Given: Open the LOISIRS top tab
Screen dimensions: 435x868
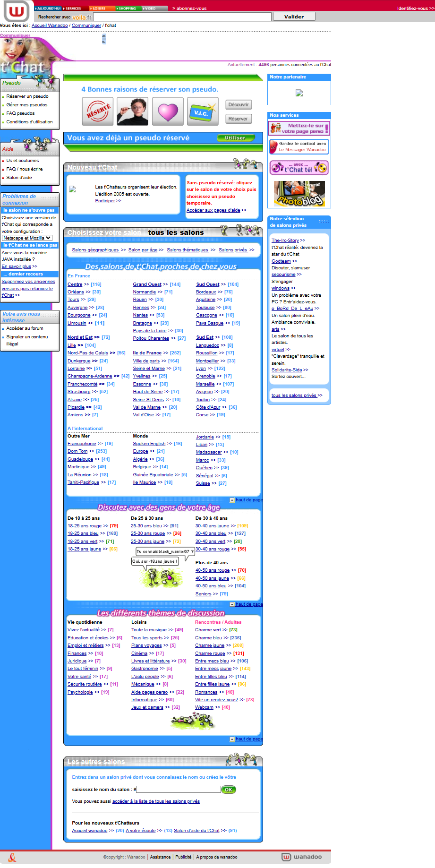Looking at the screenshot, I should [102, 9].
